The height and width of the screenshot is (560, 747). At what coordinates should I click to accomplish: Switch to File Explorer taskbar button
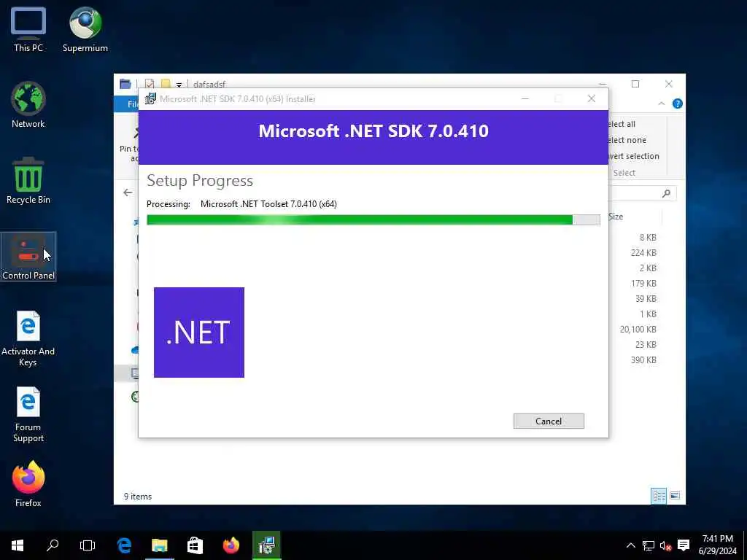pos(160,545)
